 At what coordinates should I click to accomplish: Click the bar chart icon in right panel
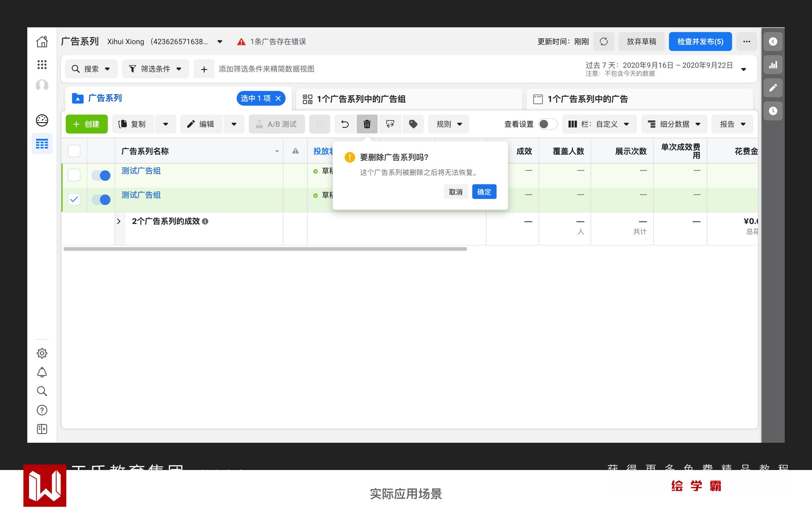click(x=773, y=65)
